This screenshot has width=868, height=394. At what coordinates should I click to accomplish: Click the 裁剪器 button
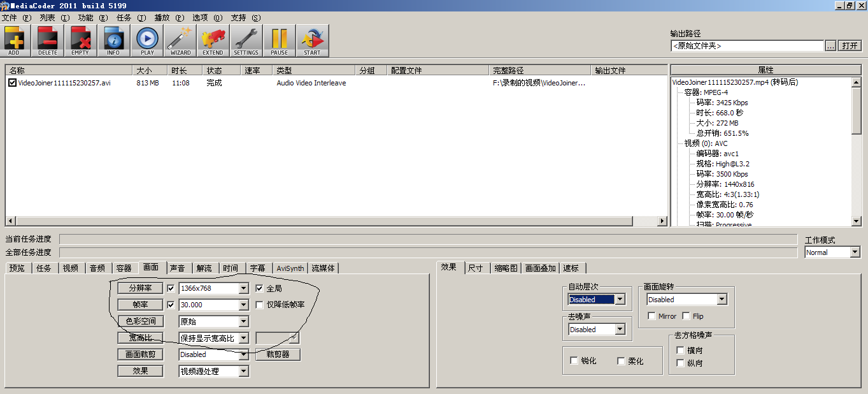point(277,354)
